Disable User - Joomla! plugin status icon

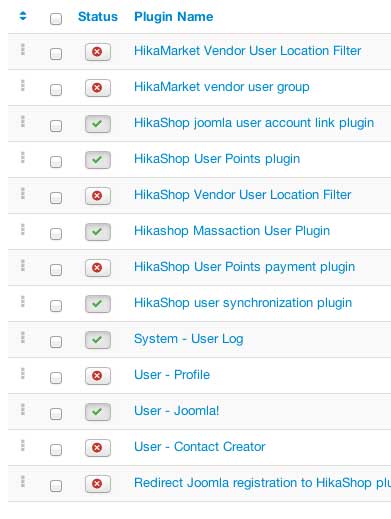[98, 412]
